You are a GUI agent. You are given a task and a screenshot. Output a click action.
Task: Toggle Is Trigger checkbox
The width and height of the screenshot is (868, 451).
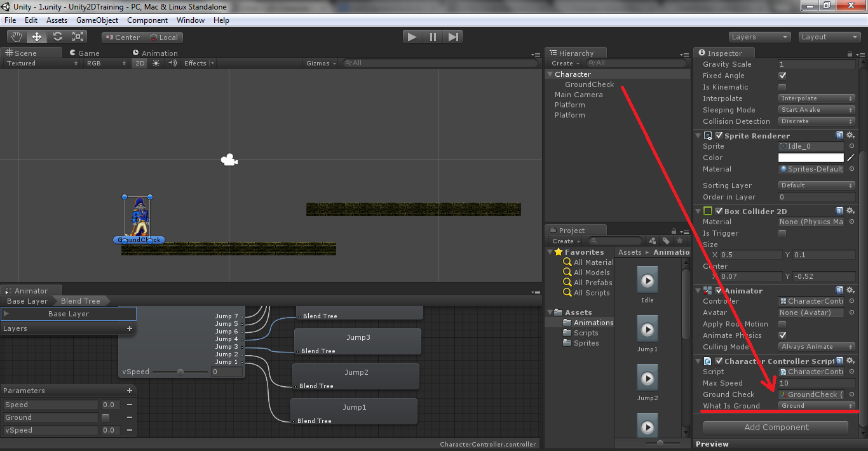(782, 233)
